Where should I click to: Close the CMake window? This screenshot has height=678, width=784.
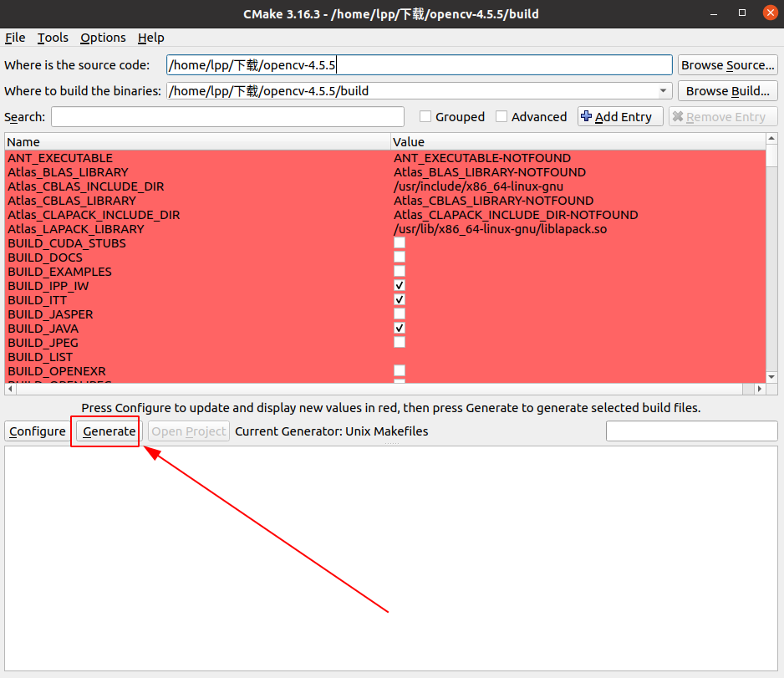[771, 13]
